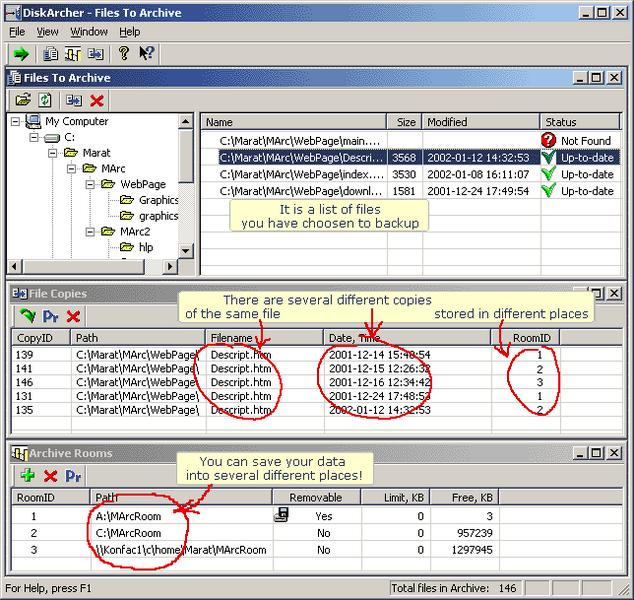Click green restore arrow in File Copies toolbar

(x=28, y=316)
